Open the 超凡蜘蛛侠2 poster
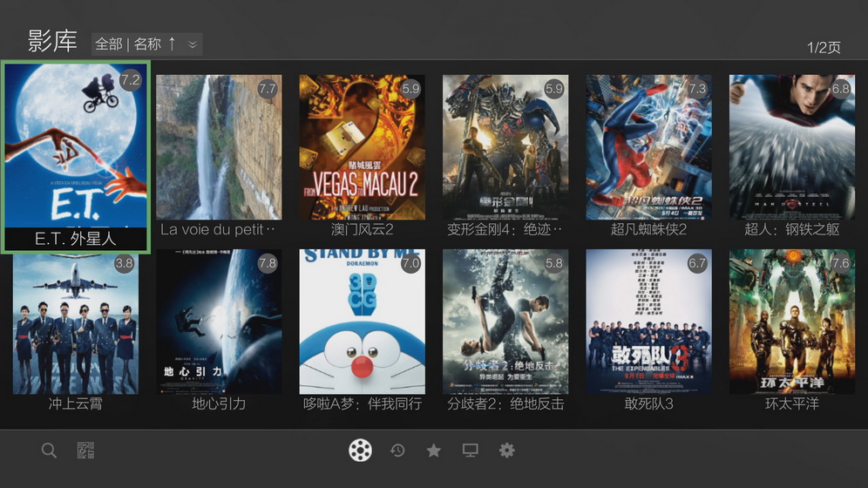The width and height of the screenshot is (868, 488). click(648, 147)
